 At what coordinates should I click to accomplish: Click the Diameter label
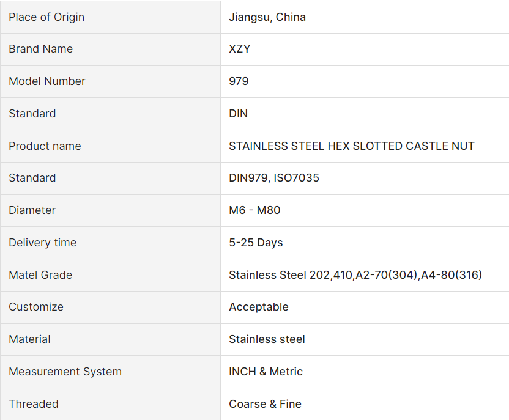(32, 210)
